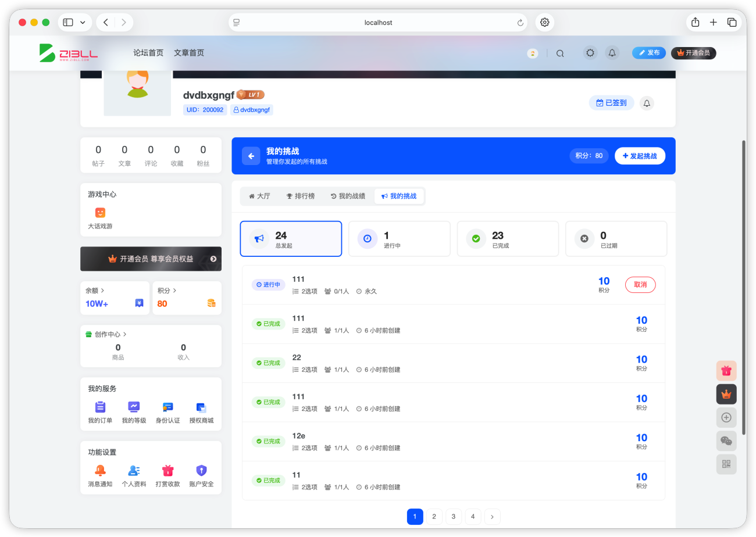The image size is (756, 537).
Task: Click the notification bell in top navbar
Action: (x=612, y=53)
